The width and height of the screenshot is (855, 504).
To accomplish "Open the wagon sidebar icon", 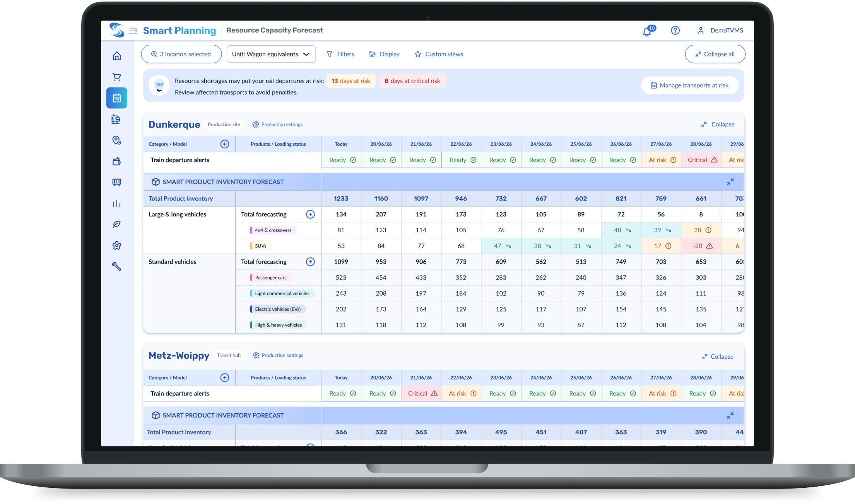I will point(117,182).
